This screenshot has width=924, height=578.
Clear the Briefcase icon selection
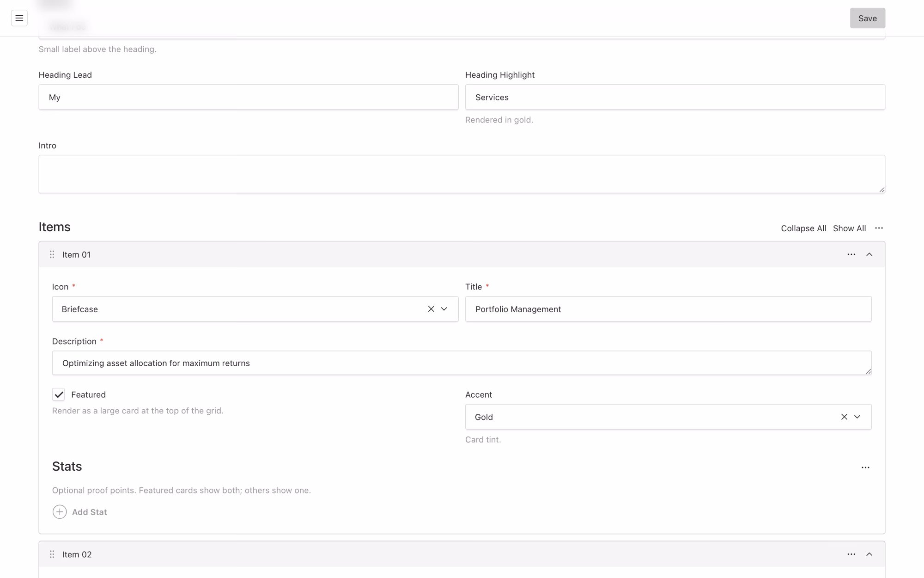(x=431, y=309)
